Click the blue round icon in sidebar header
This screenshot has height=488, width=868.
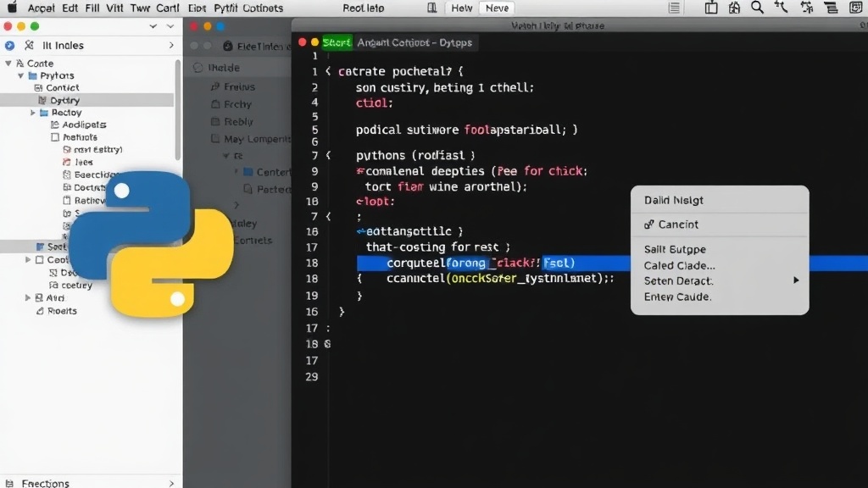tap(10, 46)
